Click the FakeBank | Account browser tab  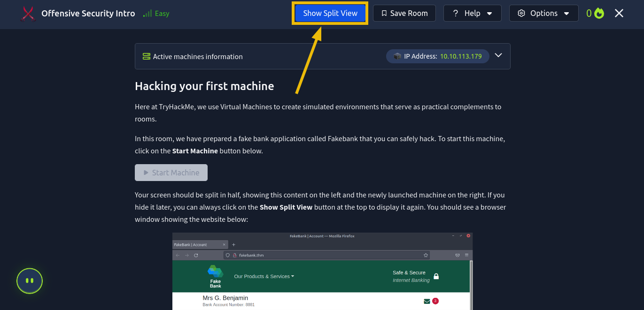tap(200, 244)
